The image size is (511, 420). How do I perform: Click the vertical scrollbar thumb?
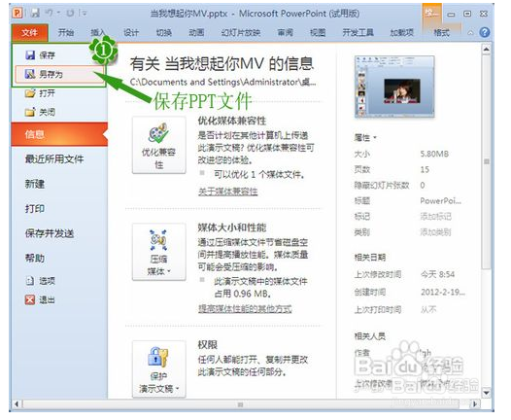(487, 162)
